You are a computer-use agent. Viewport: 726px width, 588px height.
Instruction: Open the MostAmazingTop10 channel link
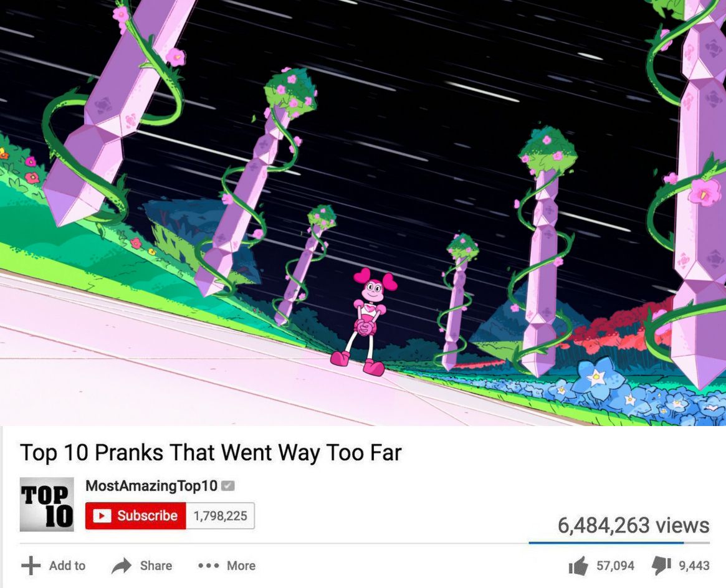click(151, 486)
